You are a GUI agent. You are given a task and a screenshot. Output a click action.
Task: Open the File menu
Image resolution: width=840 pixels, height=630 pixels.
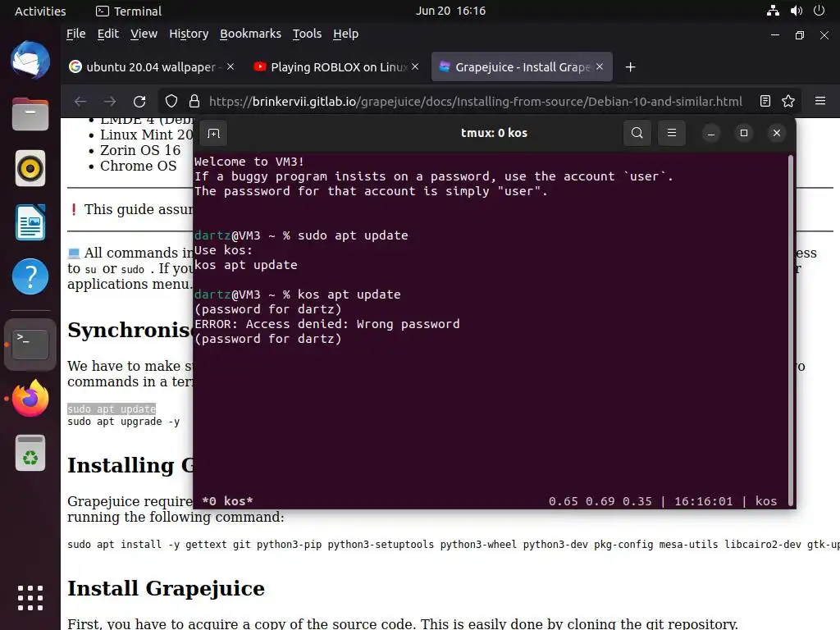(76, 34)
